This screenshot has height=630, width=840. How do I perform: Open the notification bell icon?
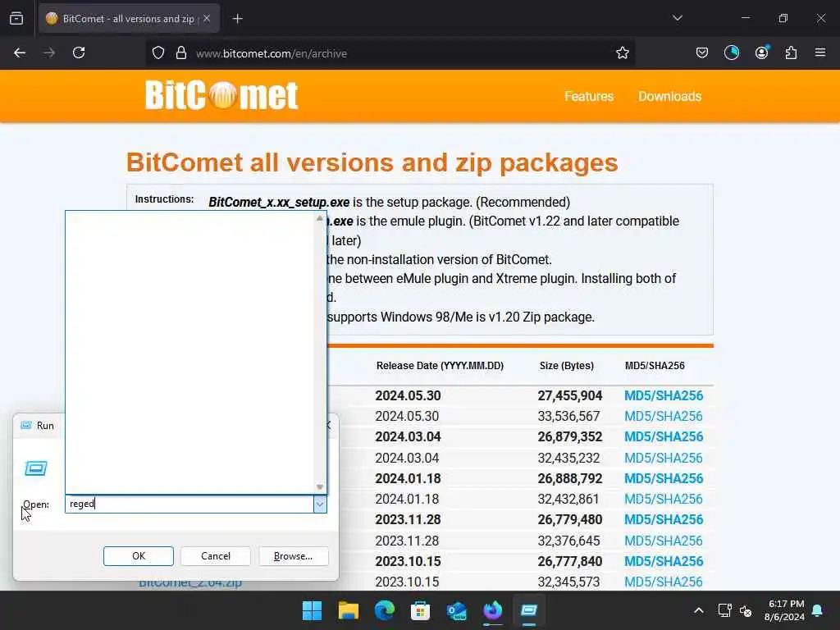[818, 610]
